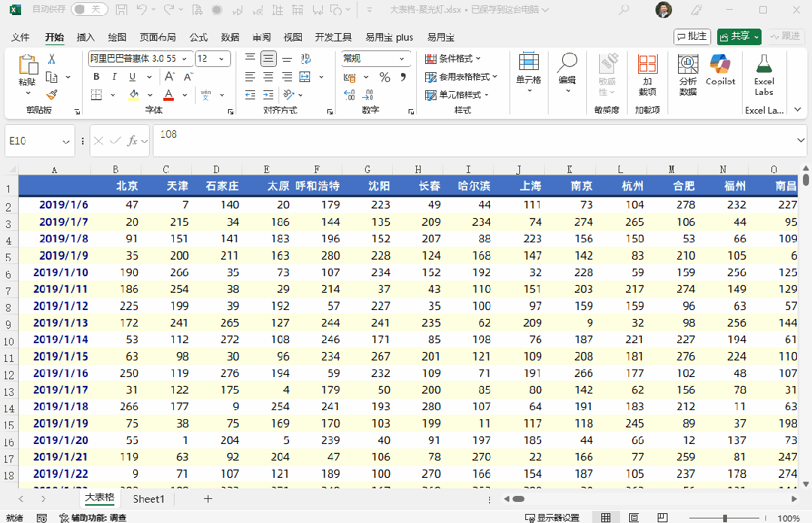Open the number format 常规 dropdown
The width and height of the screenshot is (812, 523).
click(x=402, y=59)
